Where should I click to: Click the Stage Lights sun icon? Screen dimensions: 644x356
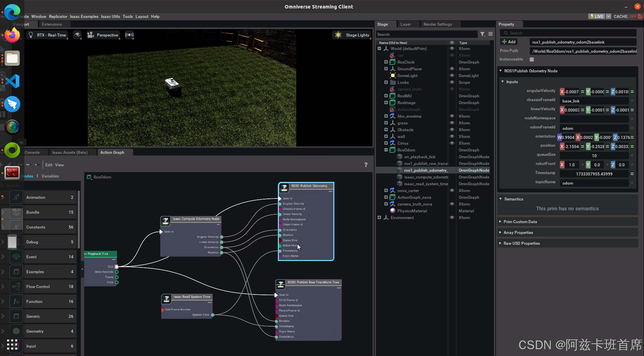tap(338, 35)
